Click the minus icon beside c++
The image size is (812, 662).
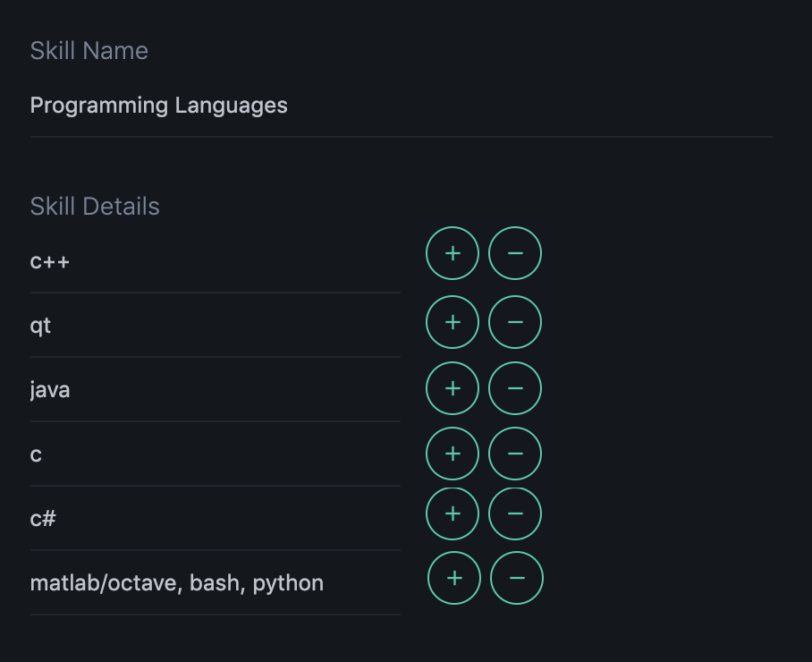click(515, 253)
